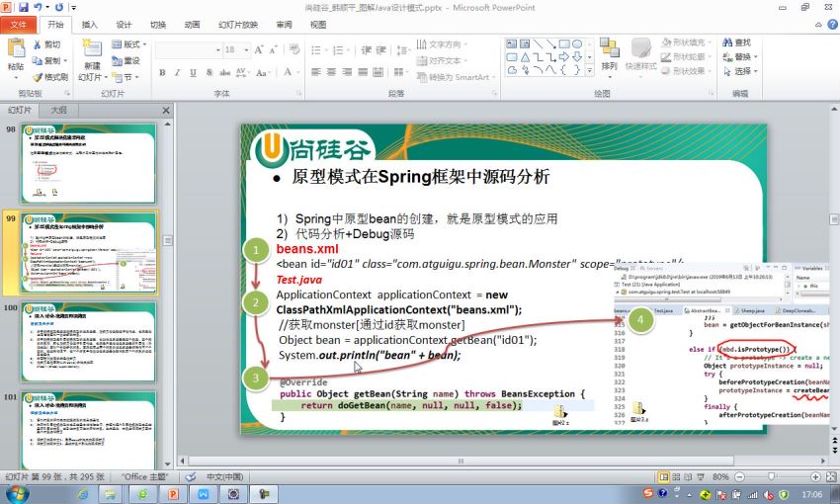Screen dimensions: 840x504
Task: Open the Insert (插入) ribbon tab
Action: pyautogui.click(x=89, y=25)
